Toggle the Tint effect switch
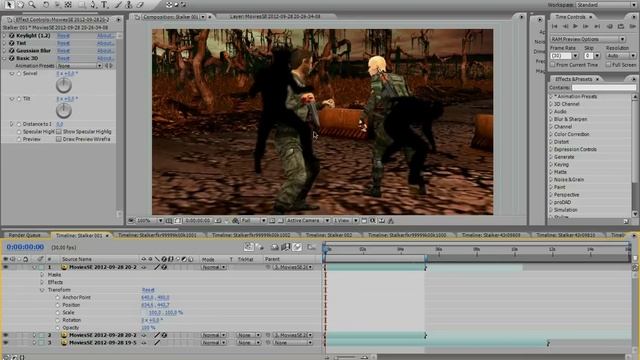The height and width of the screenshot is (360, 640). pyautogui.click(x=12, y=43)
